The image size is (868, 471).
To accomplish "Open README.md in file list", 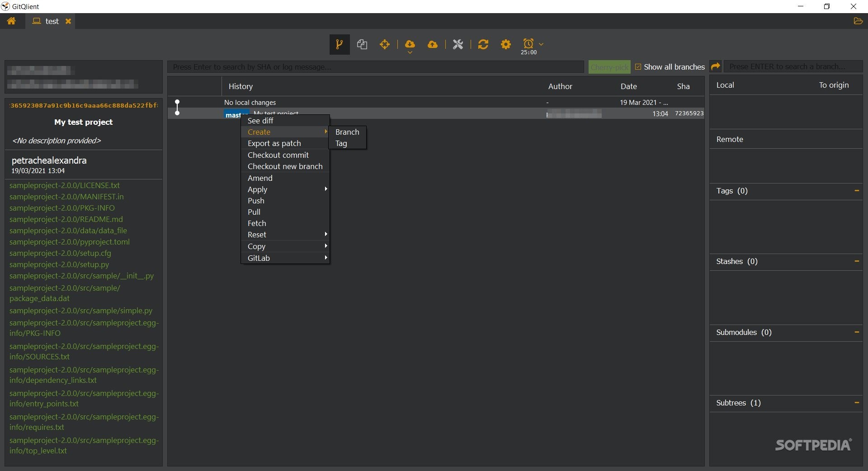I will [x=66, y=219].
